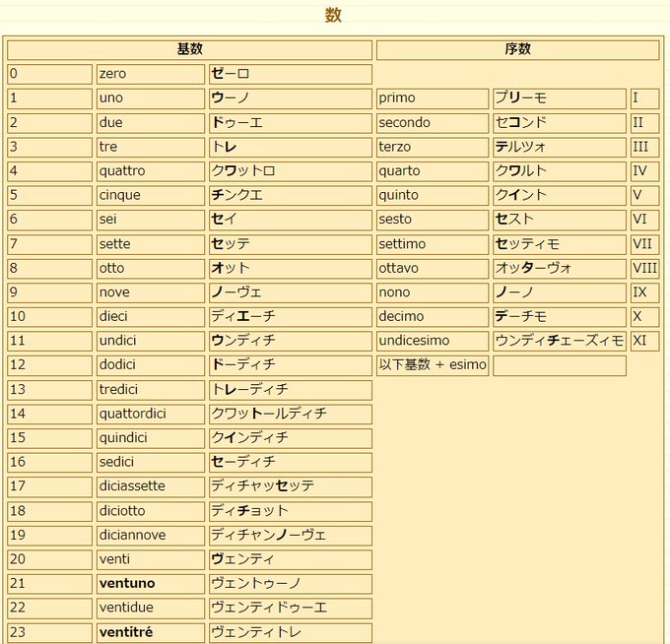
Task: Click the katakana テルツォ
Action: coord(520,147)
